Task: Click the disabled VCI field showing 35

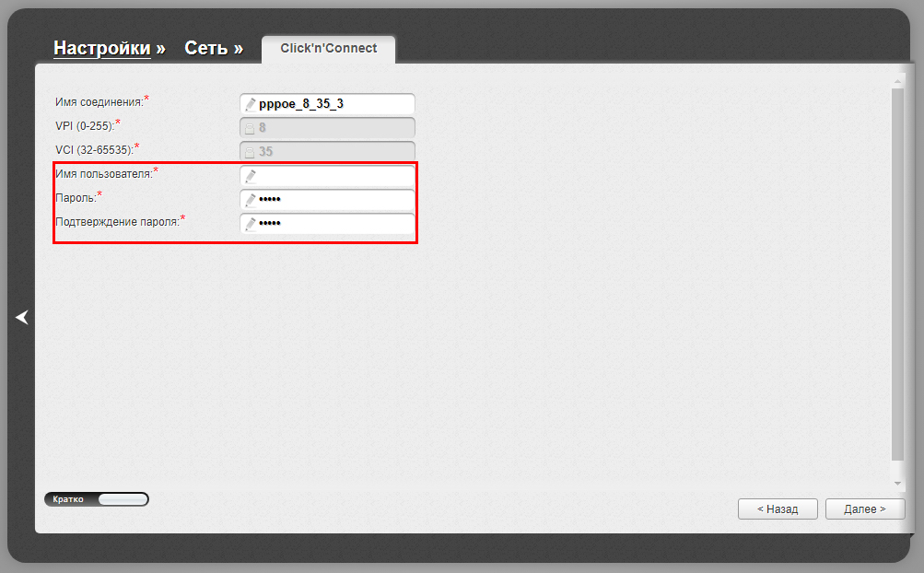Action: click(327, 151)
